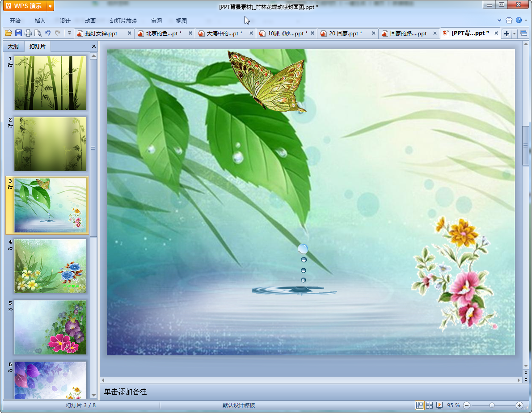Image resolution: width=532 pixels, height=413 pixels.
Task: Select slide 4 blue roses thumbnail
Action: click(50, 266)
